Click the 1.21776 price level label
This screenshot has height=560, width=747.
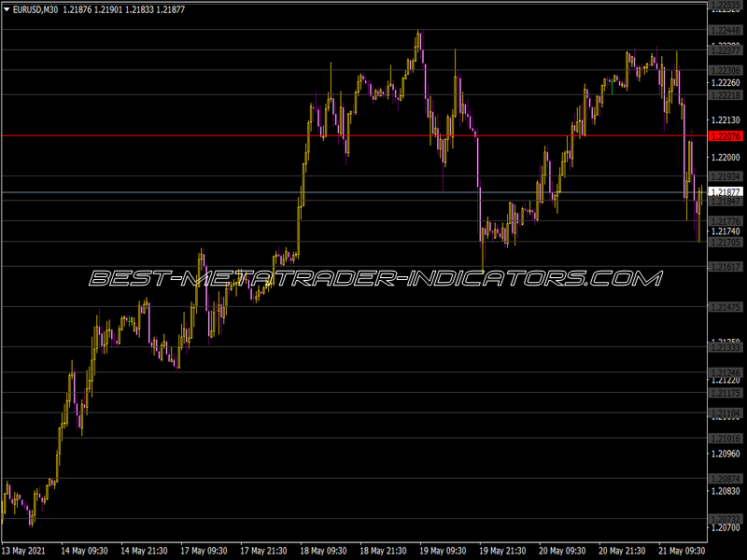point(726,221)
